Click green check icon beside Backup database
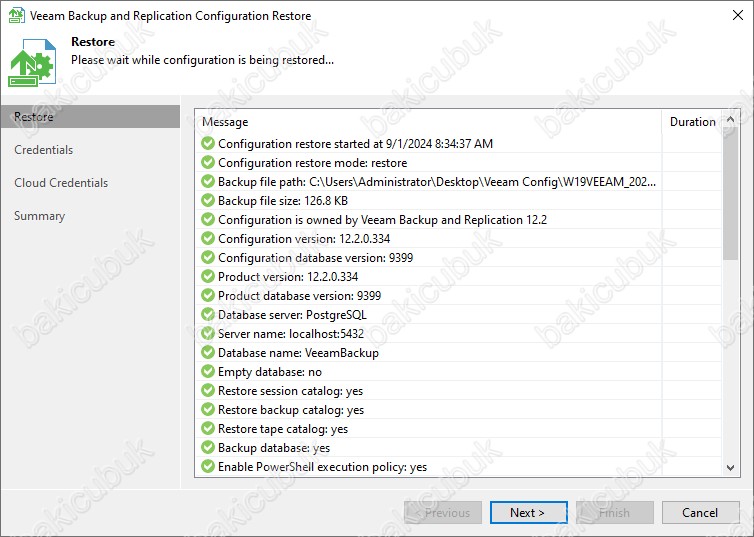The height and width of the screenshot is (537, 754). [208, 447]
